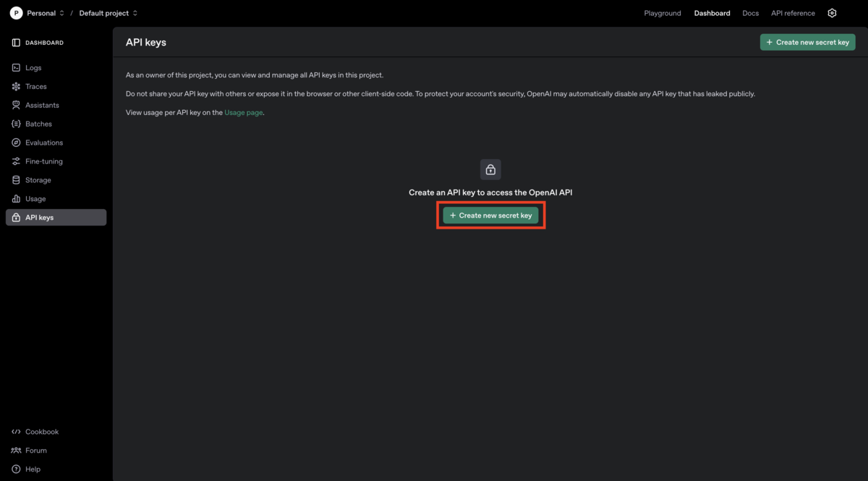Open the API reference tab
Image resolution: width=868 pixels, height=481 pixels.
(x=793, y=13)
